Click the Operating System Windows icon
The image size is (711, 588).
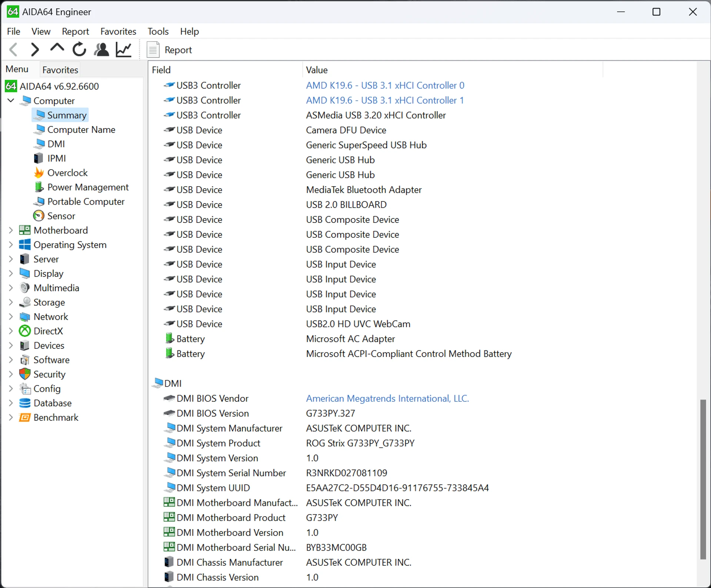25,244
